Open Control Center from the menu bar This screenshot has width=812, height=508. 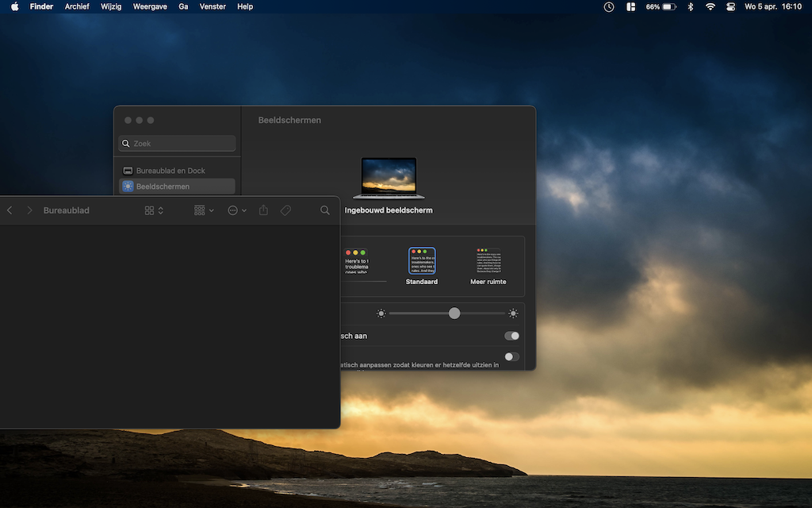[x=730, y=6]
